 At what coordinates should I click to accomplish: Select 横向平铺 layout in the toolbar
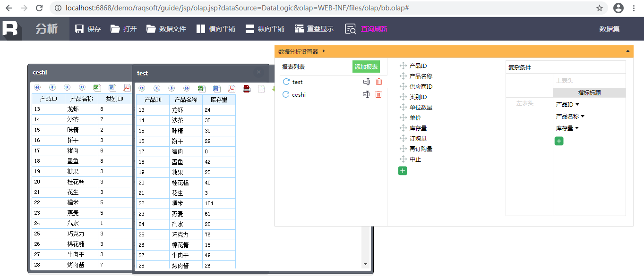[x=216, y=29]
